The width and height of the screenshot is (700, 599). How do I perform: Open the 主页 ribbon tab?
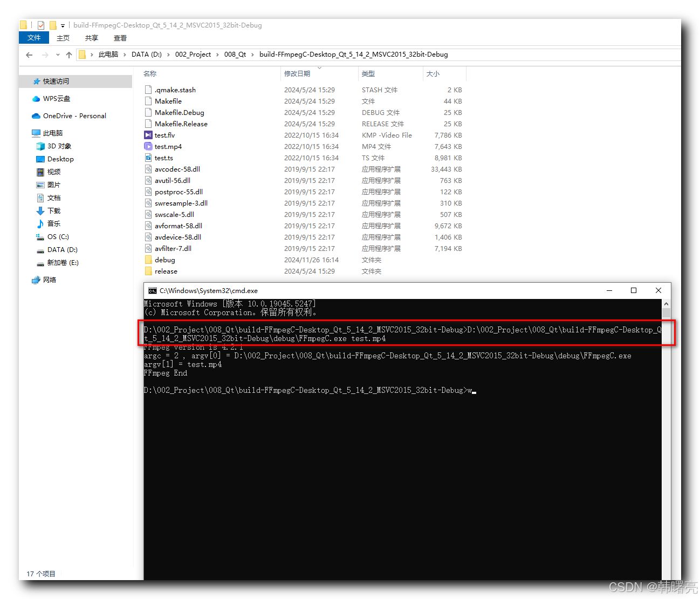click(63, 38)
